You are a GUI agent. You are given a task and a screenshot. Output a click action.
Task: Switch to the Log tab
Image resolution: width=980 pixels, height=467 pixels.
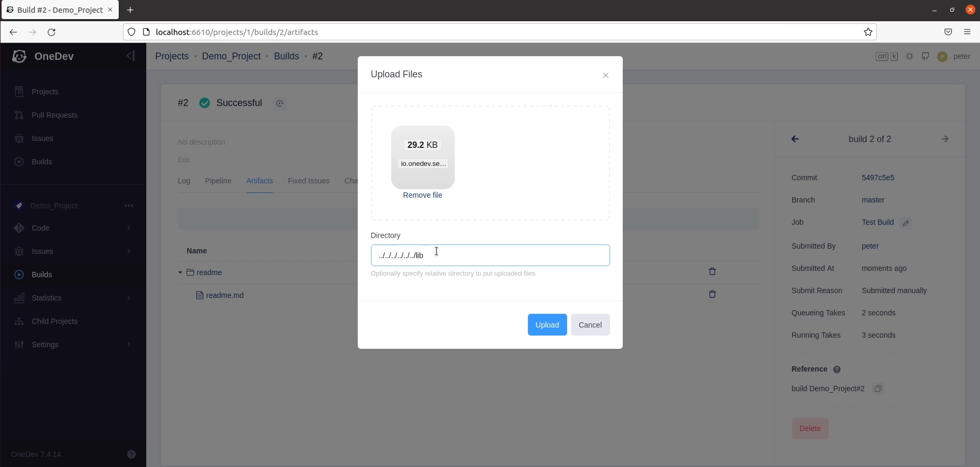pos(184,181)
